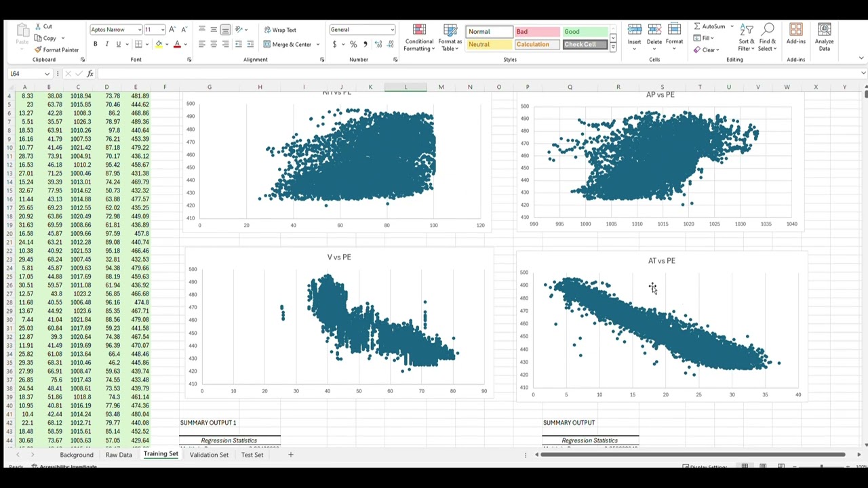
Task: Open Sort & Filter
Action: [x=747, y=38]
